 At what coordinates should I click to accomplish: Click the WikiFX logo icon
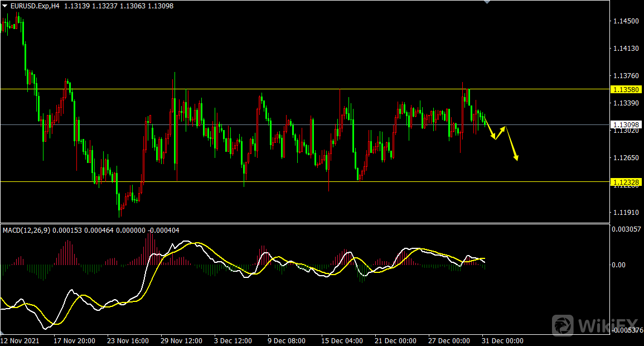tap(564, 324)
